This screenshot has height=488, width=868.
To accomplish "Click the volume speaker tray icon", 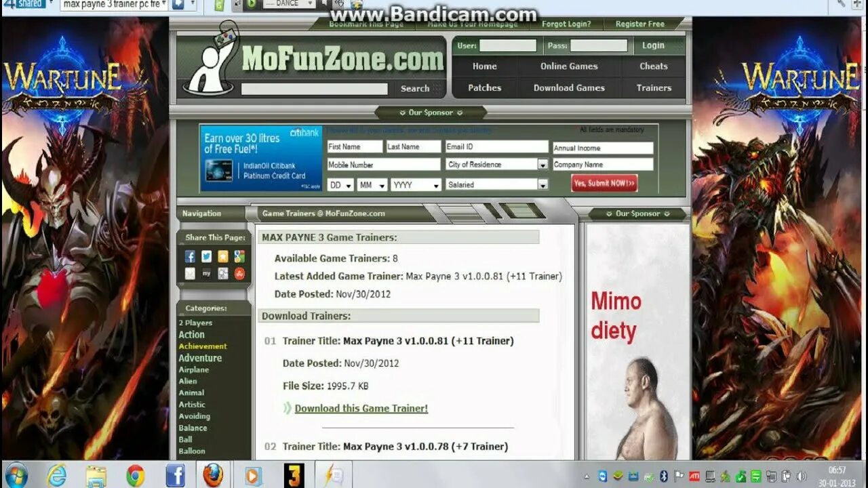I will (802, 476).
